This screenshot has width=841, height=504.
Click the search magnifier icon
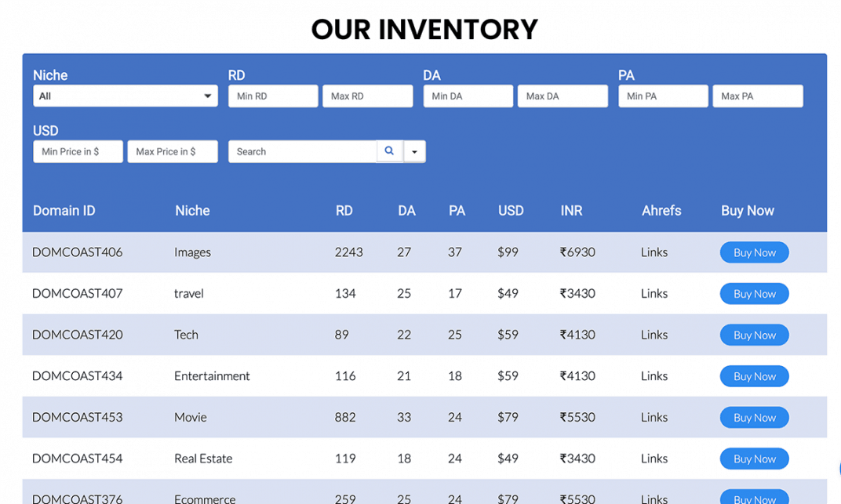coord(389,150)
